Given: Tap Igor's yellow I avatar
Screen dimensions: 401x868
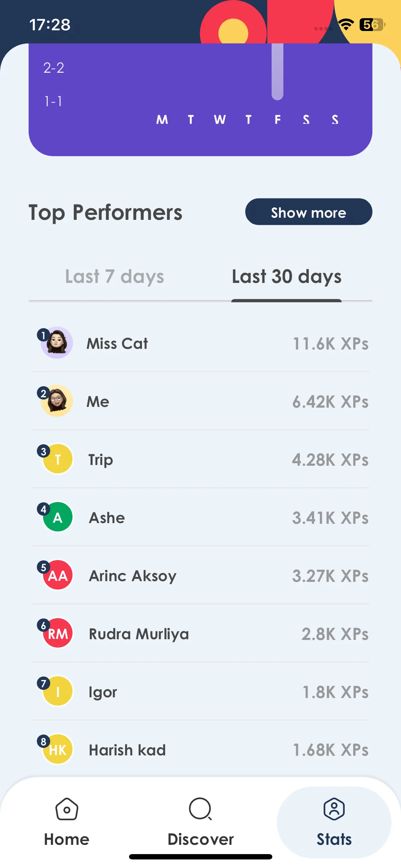Looking at the screenshot, I should pos(58,691).
